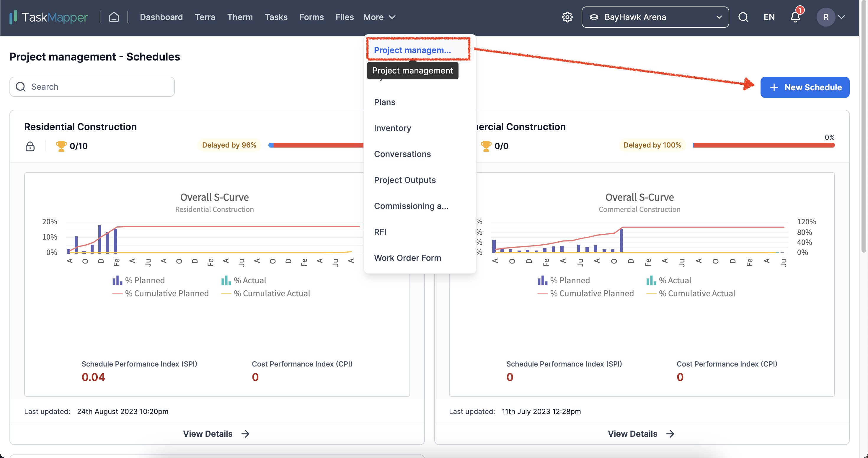Click the Project management - Schedules heading
Image resolution: width=868 pixels, height=458 pixels.
95,57
